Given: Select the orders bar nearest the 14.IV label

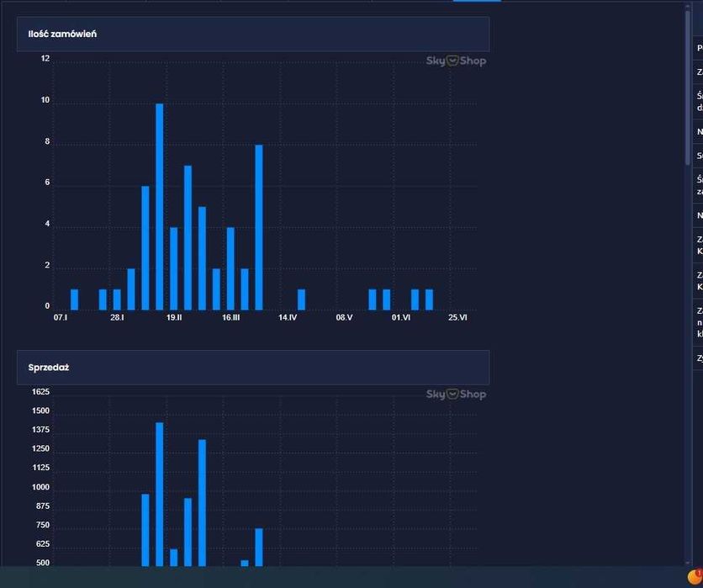Looking at the screenshot, I should tap(301, 299).
